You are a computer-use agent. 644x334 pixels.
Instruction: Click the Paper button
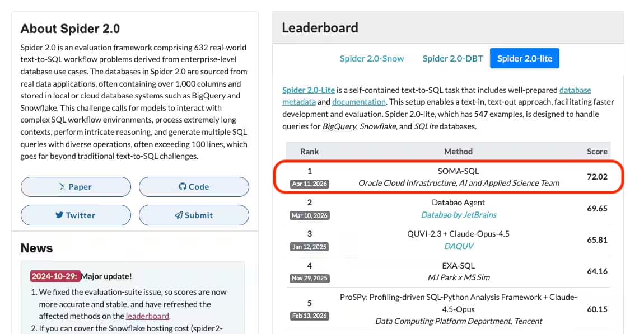coord(76,186)
